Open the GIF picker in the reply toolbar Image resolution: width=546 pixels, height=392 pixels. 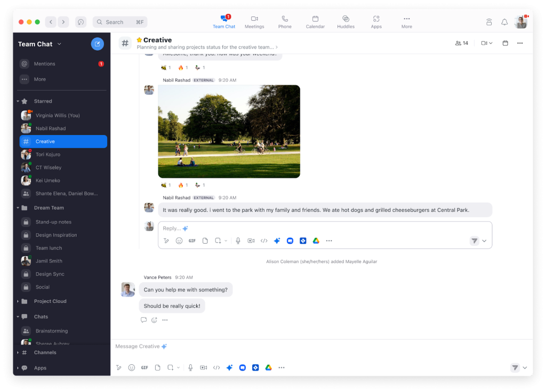tap(192, 241)
